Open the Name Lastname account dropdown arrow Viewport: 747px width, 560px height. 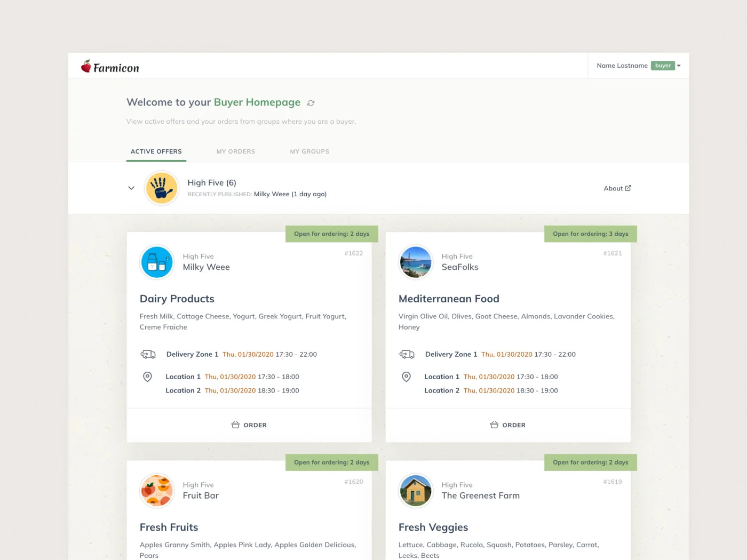679,66
